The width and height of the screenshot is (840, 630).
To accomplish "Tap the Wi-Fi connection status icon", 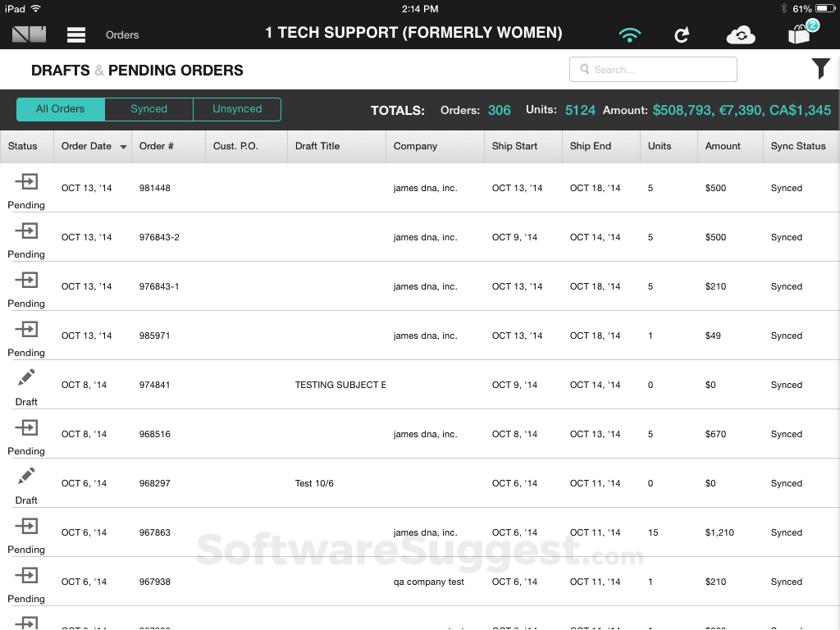I will [x=630, y=34].
